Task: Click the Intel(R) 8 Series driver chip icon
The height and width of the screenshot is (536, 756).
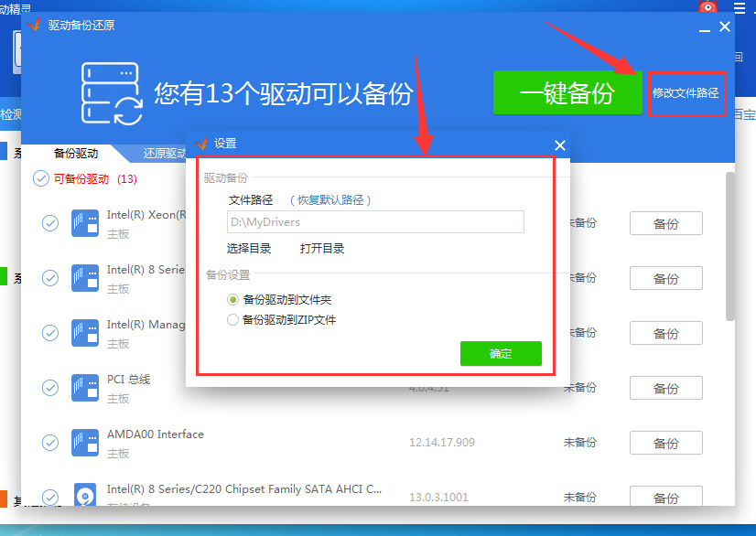Action: coord(86,278)
